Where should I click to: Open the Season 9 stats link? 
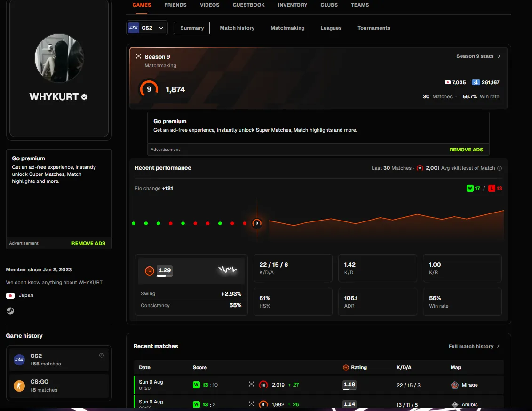[x=478, y=56]
